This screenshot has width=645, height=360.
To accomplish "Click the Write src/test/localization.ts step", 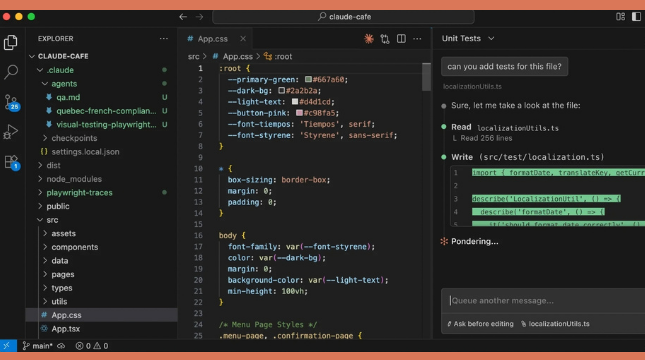I will pos(527,157).
